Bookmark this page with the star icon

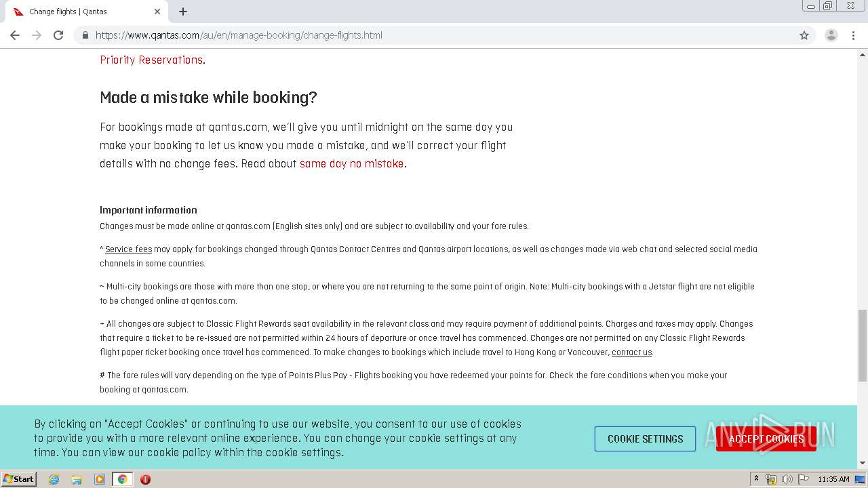pos(804,35)
